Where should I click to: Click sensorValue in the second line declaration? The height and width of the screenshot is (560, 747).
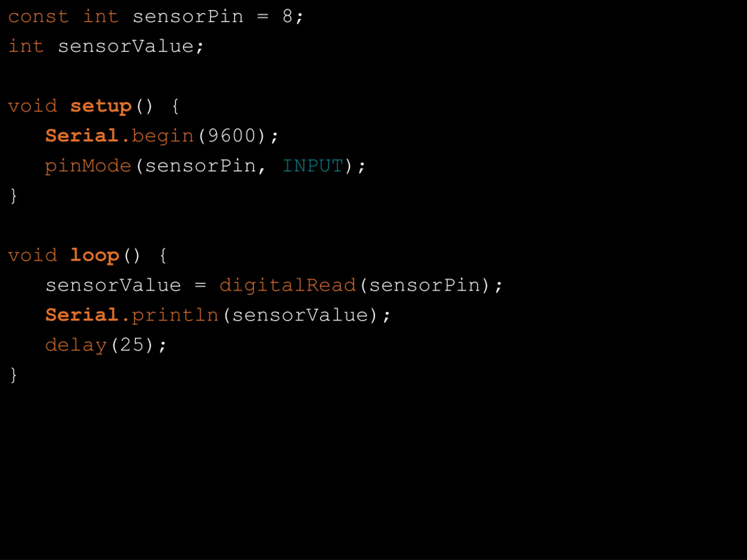click(x=126, y=46)
